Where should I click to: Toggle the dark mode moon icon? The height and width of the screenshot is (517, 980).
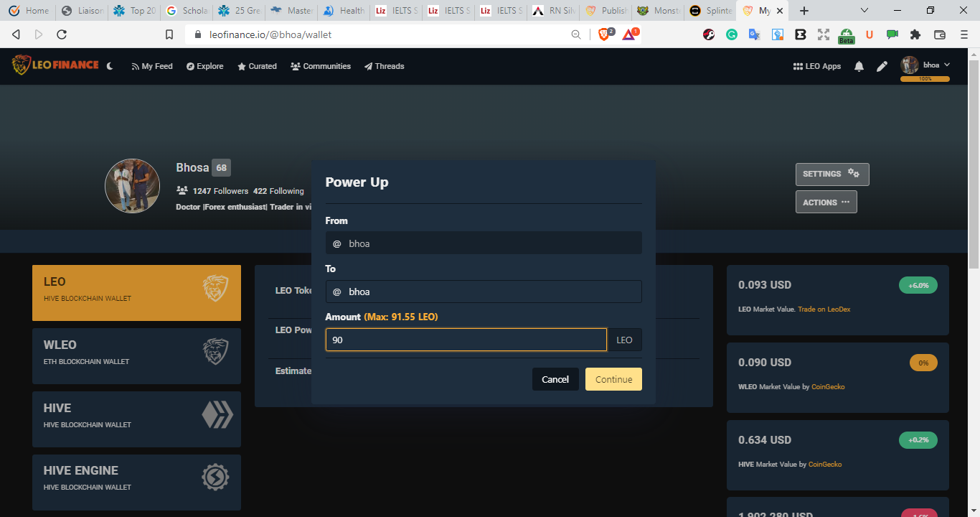coord(110,66)
